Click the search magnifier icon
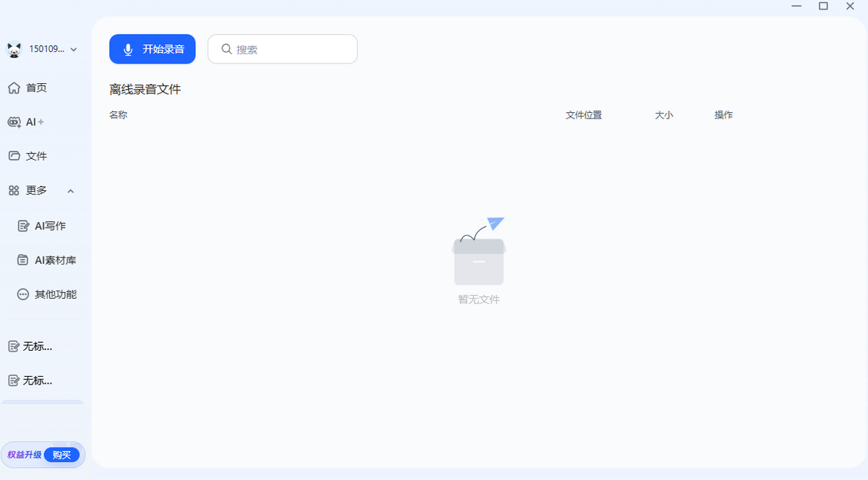This screenshot has width=868, height=480. [226, 48]
